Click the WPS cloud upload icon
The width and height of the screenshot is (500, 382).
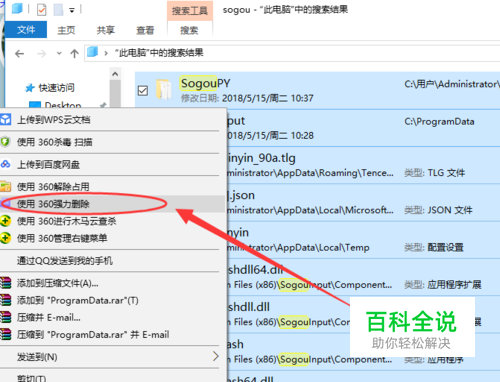pyautogui.click(x=6, y=119)
